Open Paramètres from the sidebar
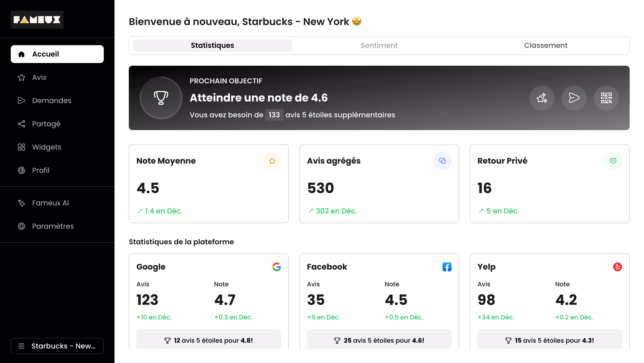Image resolution: width=644 pixels, height=363 pixels. pos(53,226)
